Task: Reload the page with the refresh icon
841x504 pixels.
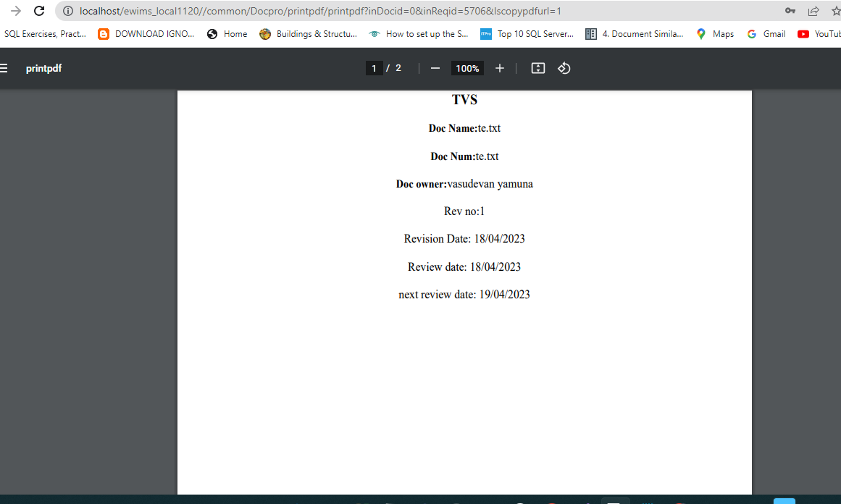Action: (x=39, y=11)
